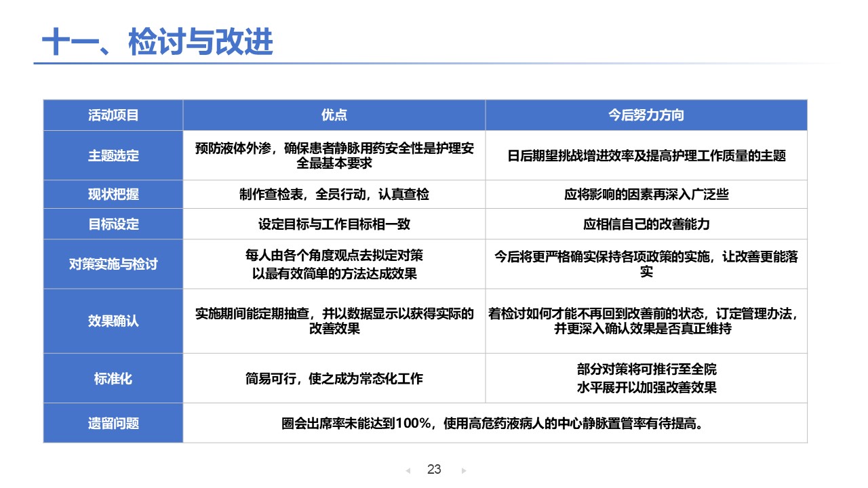Click the 制作查检表 advantage cell
The height and width of the screenshot is (488, 868).
coord(334,195)
